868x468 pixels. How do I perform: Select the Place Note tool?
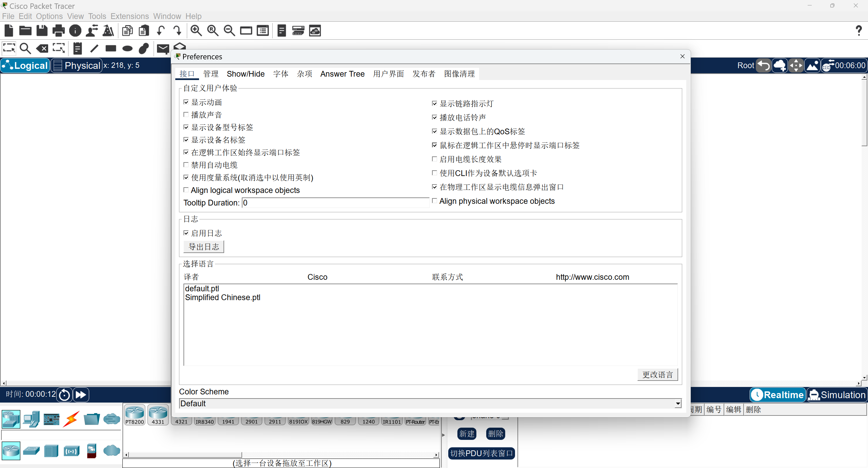78,48
